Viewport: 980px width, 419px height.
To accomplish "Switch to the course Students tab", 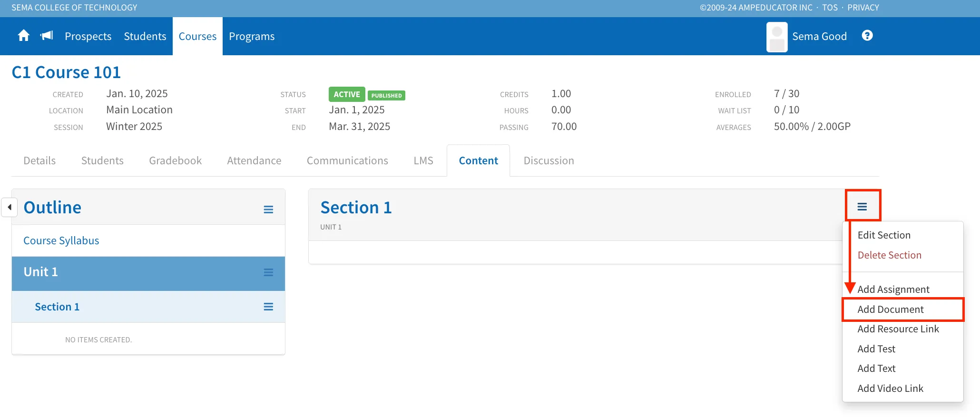I will click(x=102, y=160).
